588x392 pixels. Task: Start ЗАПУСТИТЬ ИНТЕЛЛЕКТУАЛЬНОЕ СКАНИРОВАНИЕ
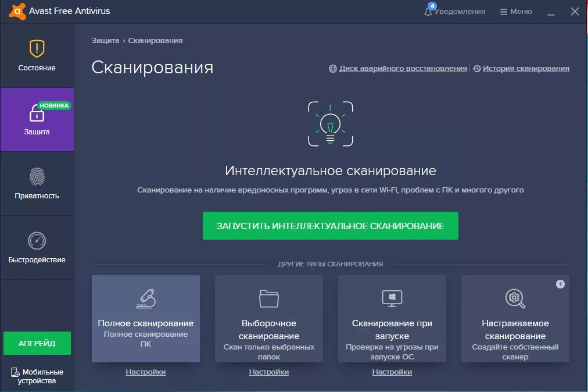[x=331, y=226]
